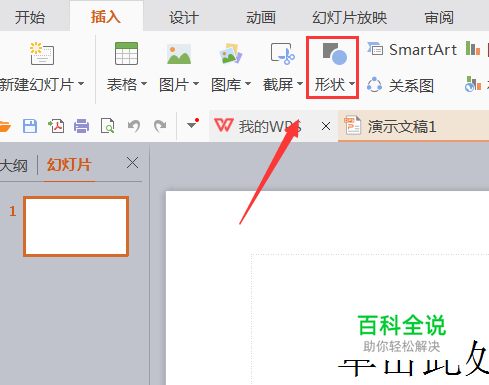Open the 审阅 ribbon tab
489x385 pixels.
pyautogui.click(x=439, y=17)
